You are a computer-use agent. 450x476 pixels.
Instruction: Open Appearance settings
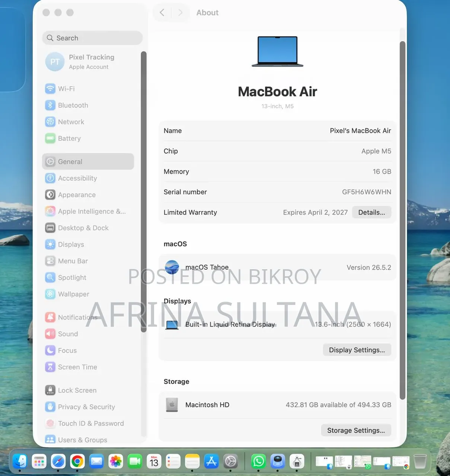[x=88, y=195]
